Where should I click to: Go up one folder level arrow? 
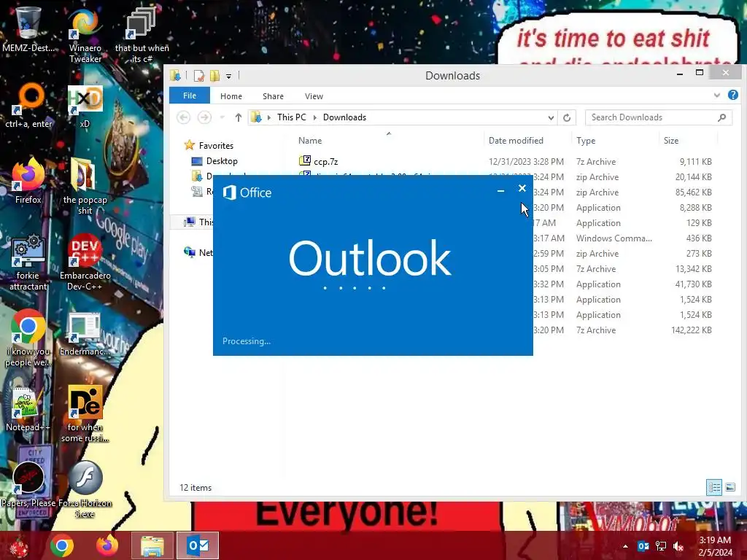(239, 117)
